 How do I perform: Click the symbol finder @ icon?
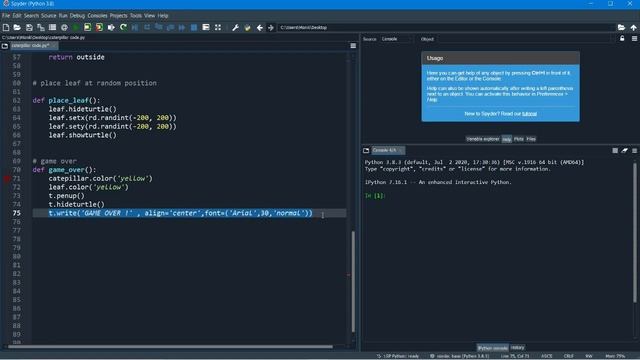pos(64,27)
